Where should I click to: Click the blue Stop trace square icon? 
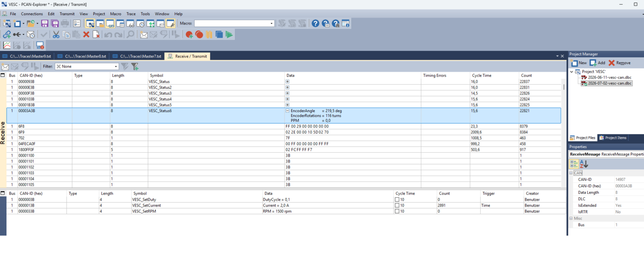coord(219,34)
